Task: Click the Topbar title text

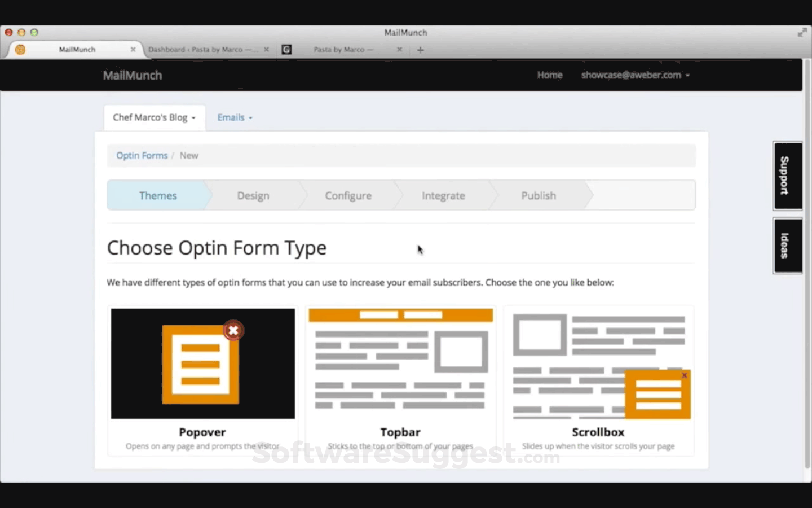Action: [x=400, y=432]
